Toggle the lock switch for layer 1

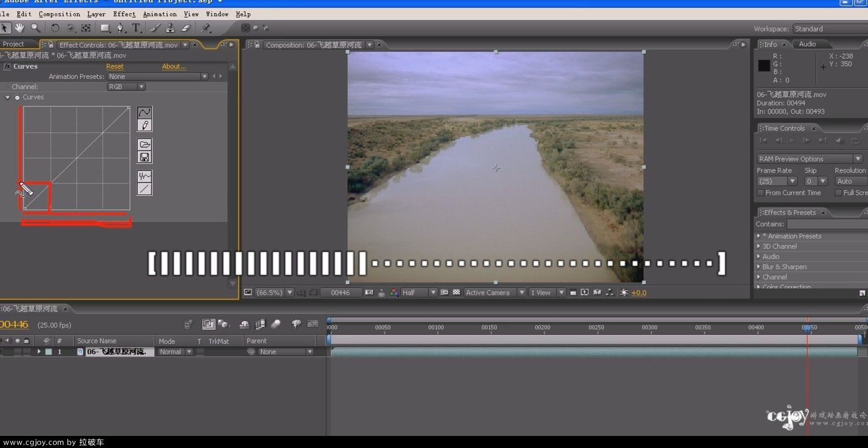[x=27, y=352]
